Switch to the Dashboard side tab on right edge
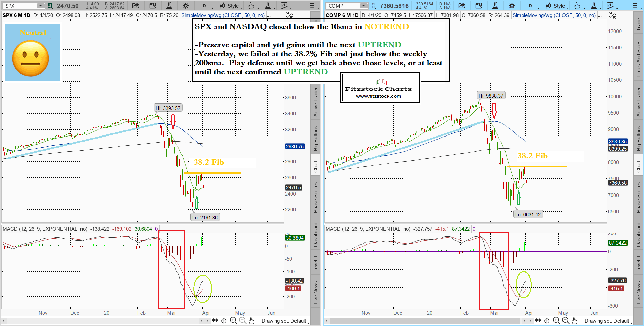644x326 pixels. pos(638,235)
